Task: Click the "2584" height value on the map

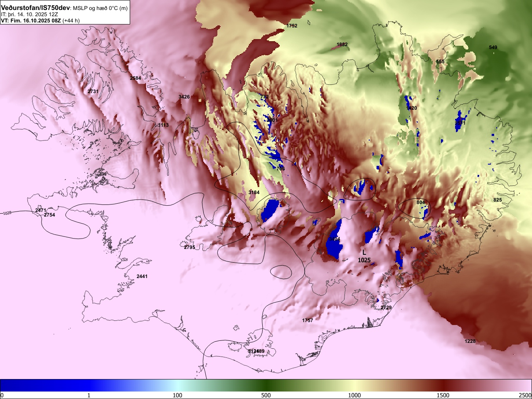Action: pyautogui.click(x=135, y=78)
